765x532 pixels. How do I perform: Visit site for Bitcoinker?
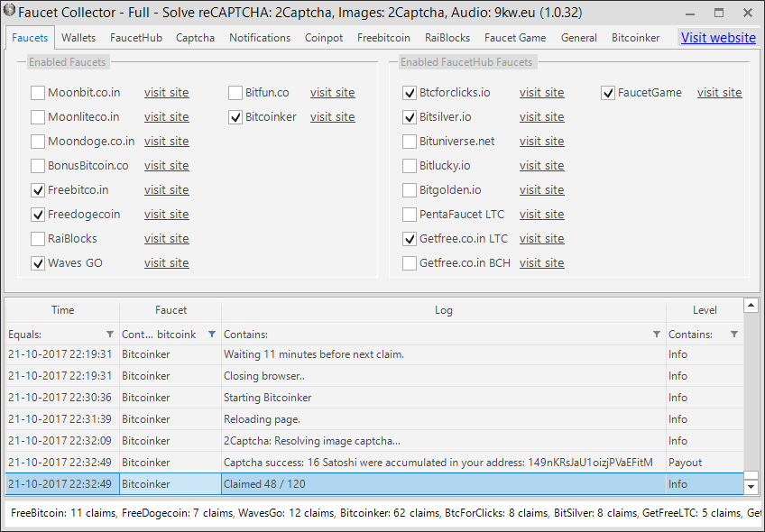point(332,117)
